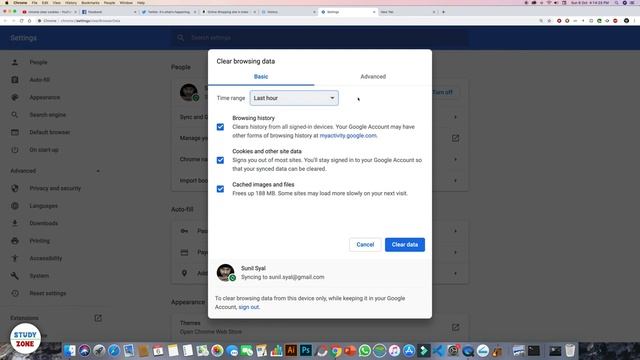Open Themes Chrome Web Store link icon
This screenshot has height=360, width=640.
coord(456,327)
